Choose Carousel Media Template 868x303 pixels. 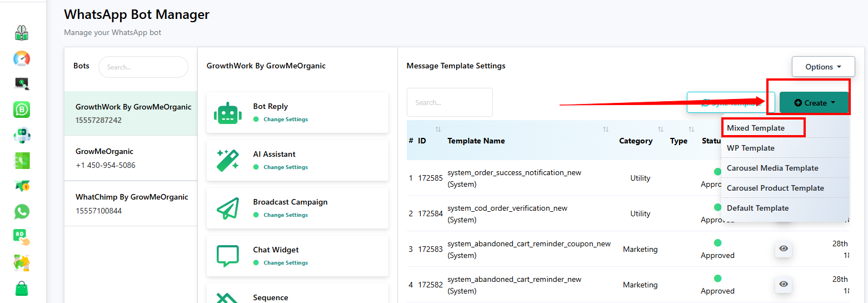772,168
